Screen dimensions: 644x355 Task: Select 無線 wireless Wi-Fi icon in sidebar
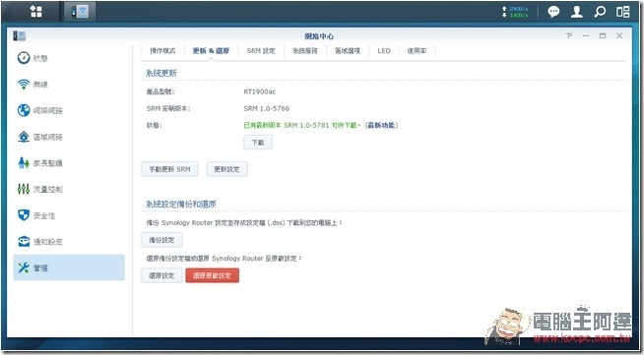click(x=24, y=84)
